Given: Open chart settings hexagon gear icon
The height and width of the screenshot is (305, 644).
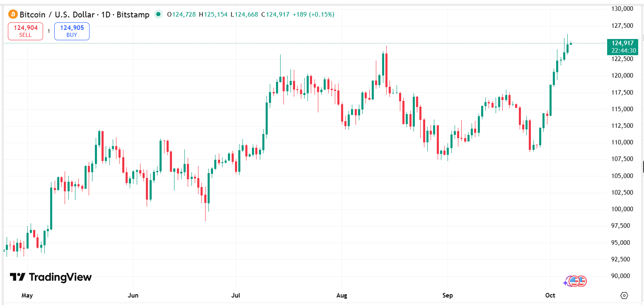Looking at the screenshot, I should pos(624,295).
